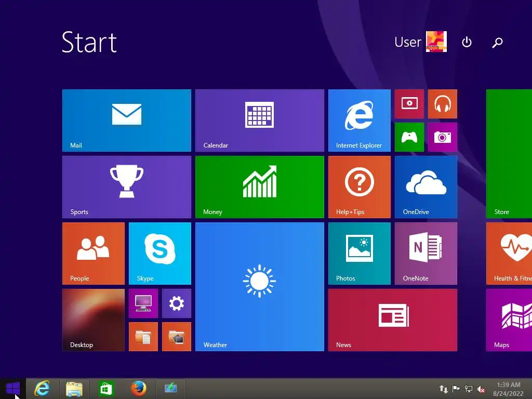This screenshot has width=532, height=399.
Task: Open the Money chart tile
Action: (260, 187)
